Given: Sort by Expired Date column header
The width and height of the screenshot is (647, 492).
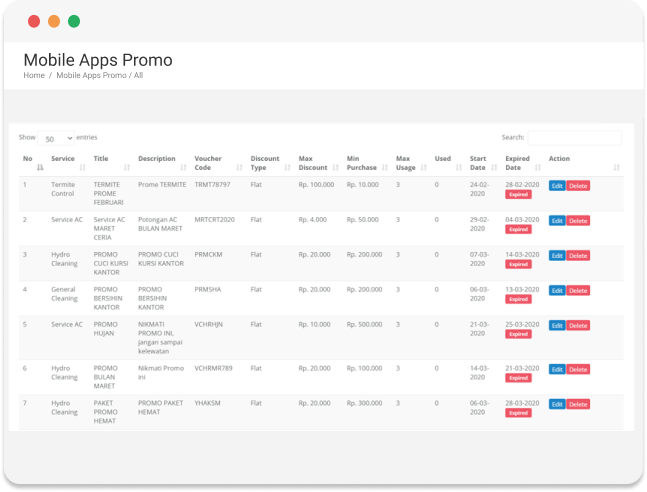Looking at the screenshot, I should click(517, 163).
